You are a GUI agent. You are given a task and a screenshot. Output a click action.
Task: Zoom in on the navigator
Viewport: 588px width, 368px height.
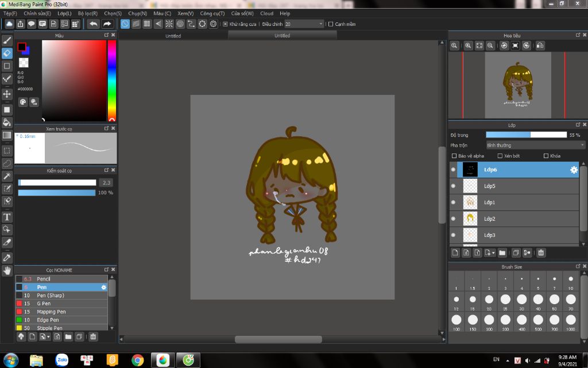click(x=468, y=45)
